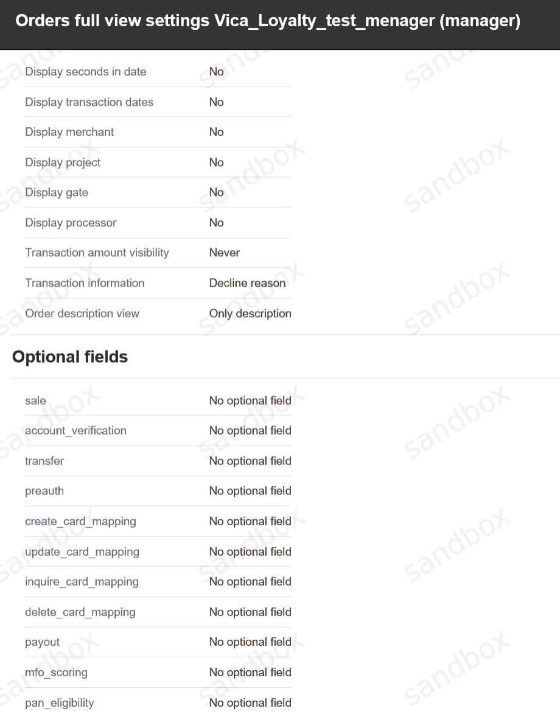Select the 'Display project' setting label
The image size is (560, 728).
pos(63,163)
